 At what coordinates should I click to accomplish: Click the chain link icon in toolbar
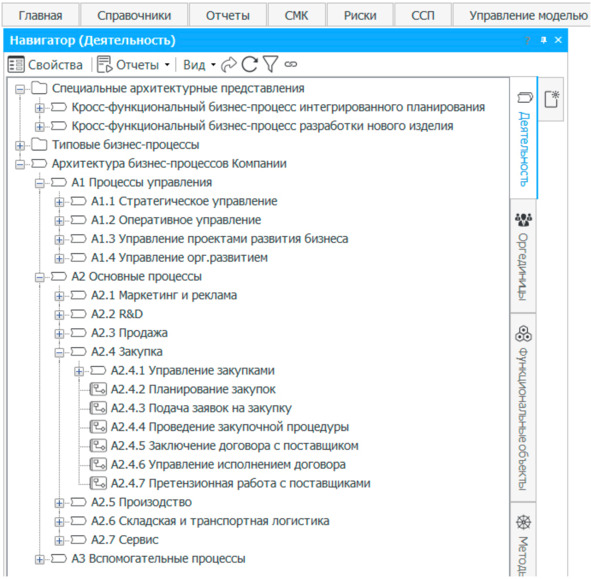(291, 64)
